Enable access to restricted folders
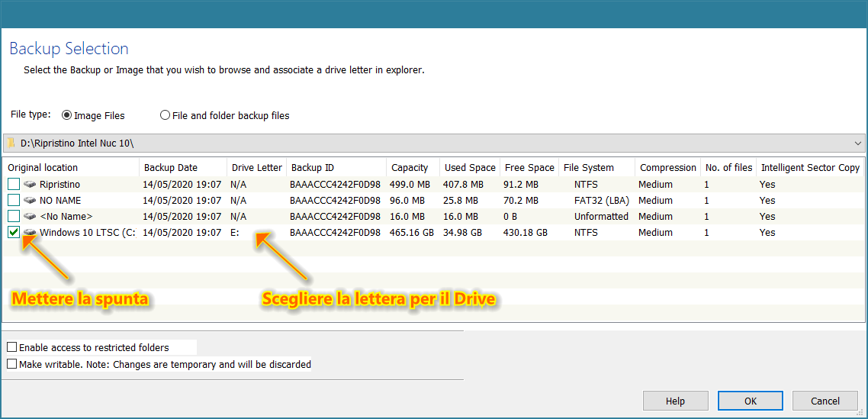The image size is (868, 419). click(x=11, y=347)
